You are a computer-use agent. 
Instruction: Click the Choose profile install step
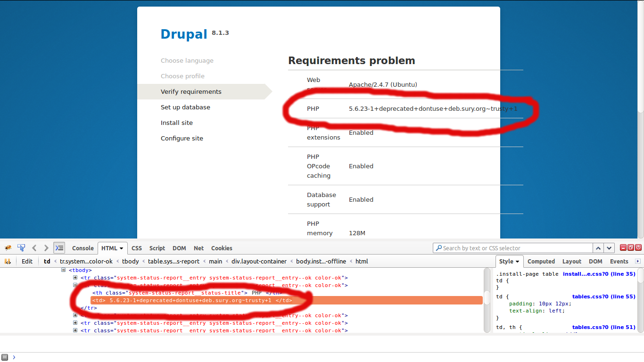pyautogui.click(x=182, y=76)
